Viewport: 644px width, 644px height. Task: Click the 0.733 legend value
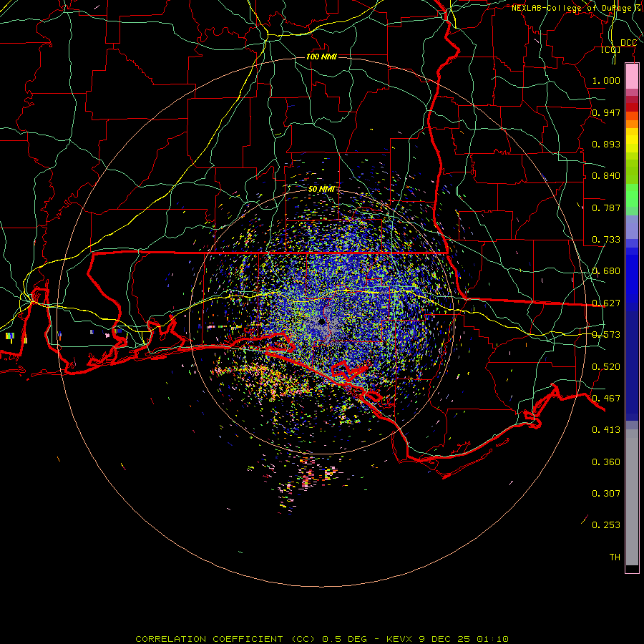606,240
